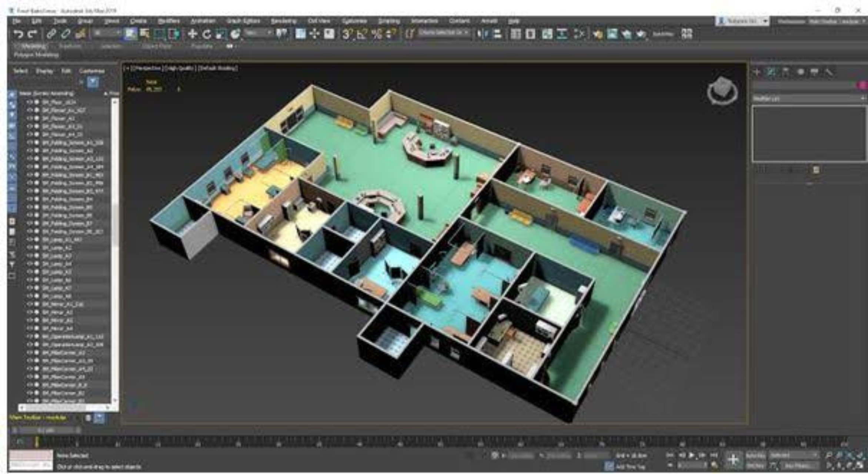This screenshot has width=868, height=474.
Task: Click the Play Animation button
Action: pyautogui.click(x=691, y=455)
